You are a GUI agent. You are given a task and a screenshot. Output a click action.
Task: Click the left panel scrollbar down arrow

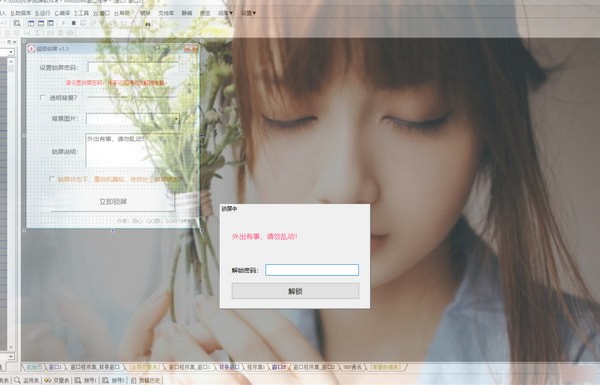11,347
